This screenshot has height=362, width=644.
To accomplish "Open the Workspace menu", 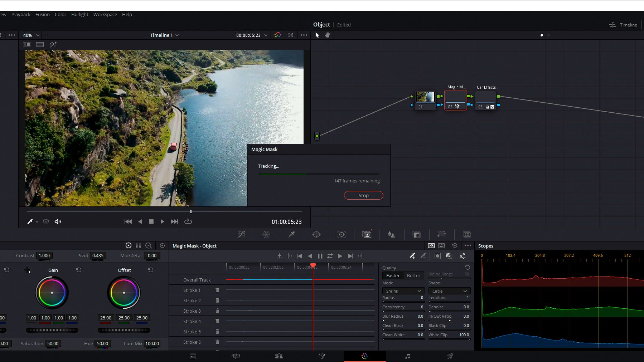I will pyautogui.click(x=105, y=14).
